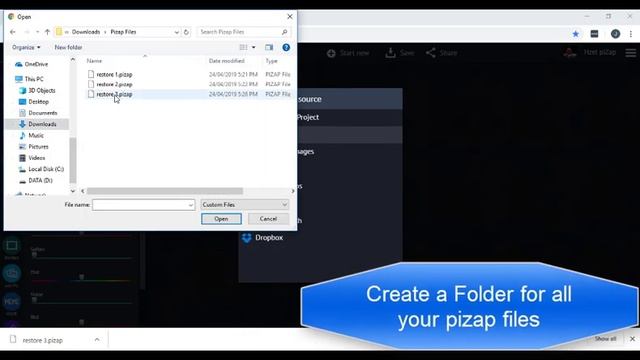Screen dimensions: 640x360
Task: Choose Dropbox as image source
Action: [269, 238]
